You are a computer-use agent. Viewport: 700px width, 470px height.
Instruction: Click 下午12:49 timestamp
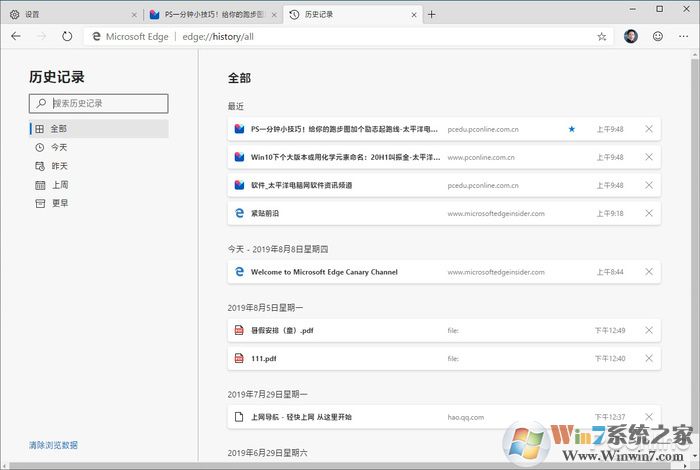(610, 330)
